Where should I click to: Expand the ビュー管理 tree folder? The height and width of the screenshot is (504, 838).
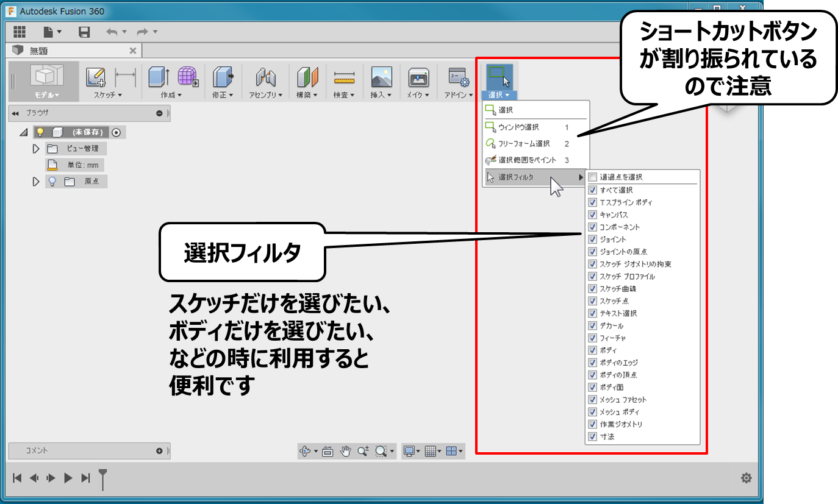point(36,148)
